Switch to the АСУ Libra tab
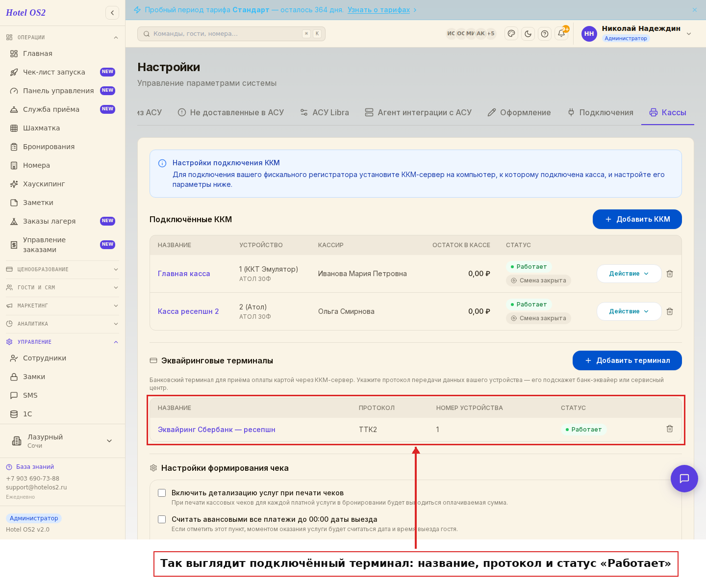 (325, 112)
